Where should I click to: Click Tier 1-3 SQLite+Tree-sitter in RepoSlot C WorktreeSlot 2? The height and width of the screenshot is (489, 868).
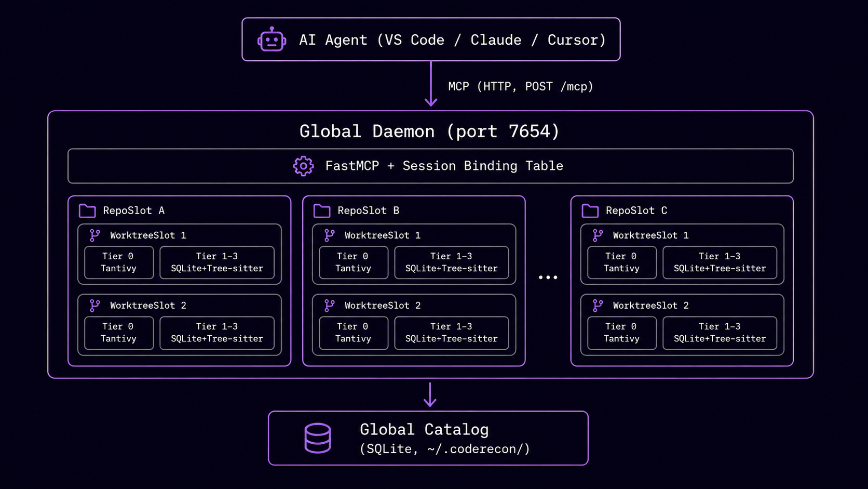[720, 333]
